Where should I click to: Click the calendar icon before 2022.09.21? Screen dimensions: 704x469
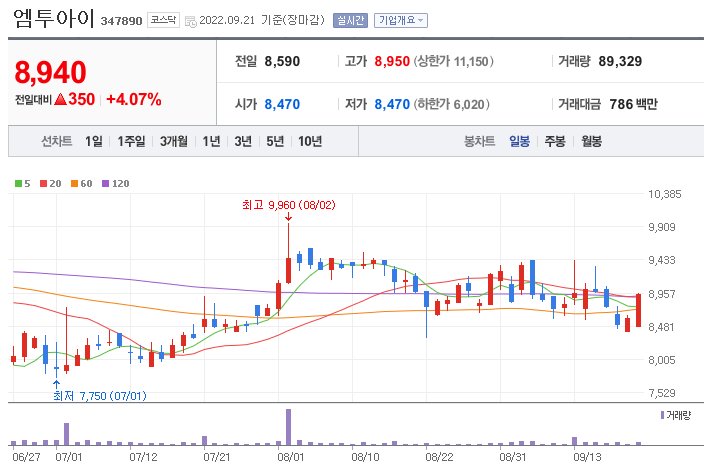click(x=191, y=21)
